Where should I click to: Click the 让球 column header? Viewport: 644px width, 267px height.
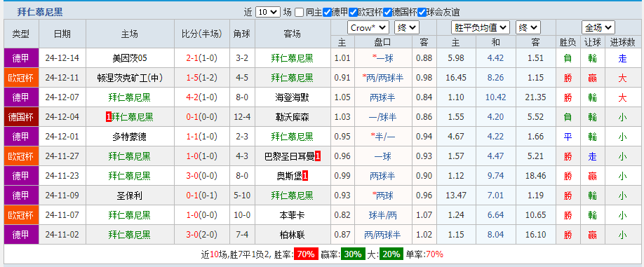[592, 42]
